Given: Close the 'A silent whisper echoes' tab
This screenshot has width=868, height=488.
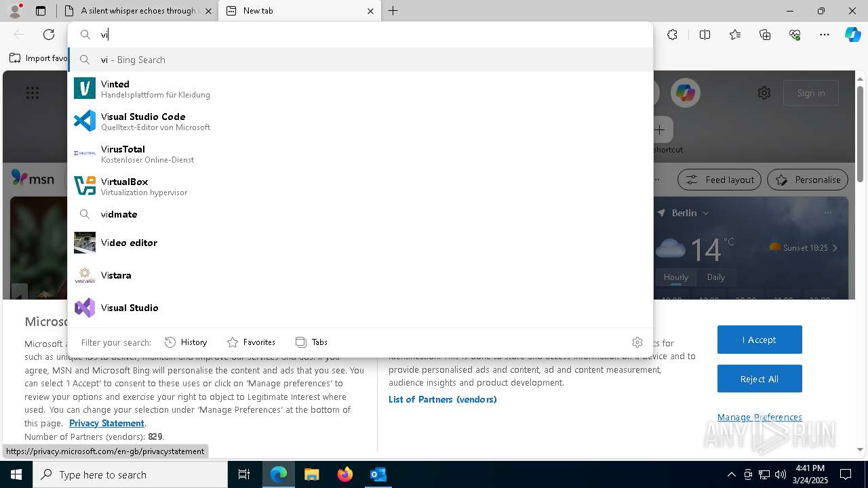Looking at the screenshot, I should (x=208, y=11).
